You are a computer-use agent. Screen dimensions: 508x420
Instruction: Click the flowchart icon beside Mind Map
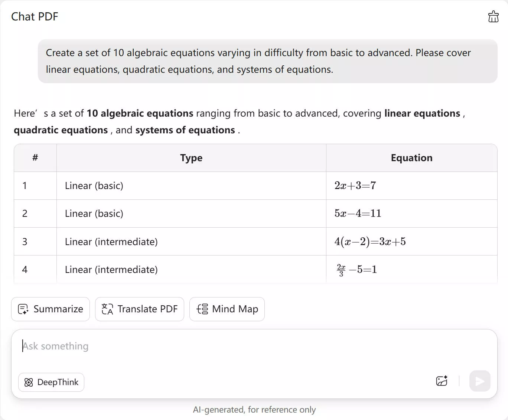[x=202, y=309]
